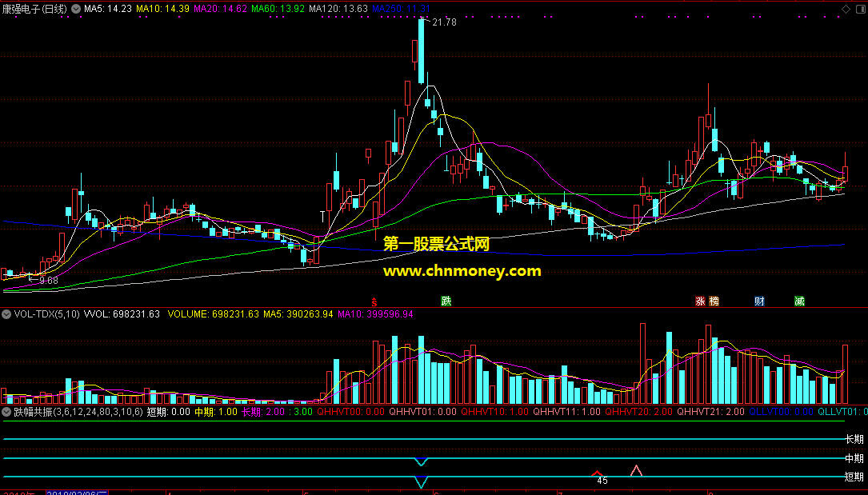Click the blue QLLVT00: 0.00 value
The height and width of the screenshot is (495, 868).
tap(781, 412)
